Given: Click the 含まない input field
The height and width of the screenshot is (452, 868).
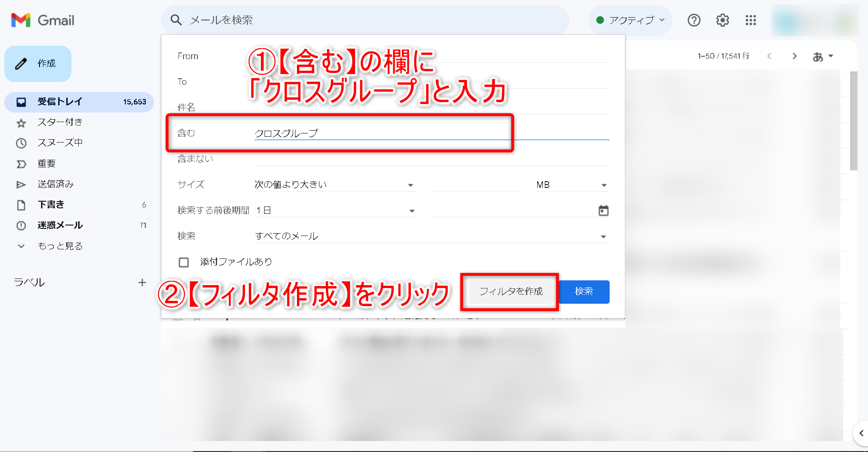Looking at the screenshot, I should point(431,159).
